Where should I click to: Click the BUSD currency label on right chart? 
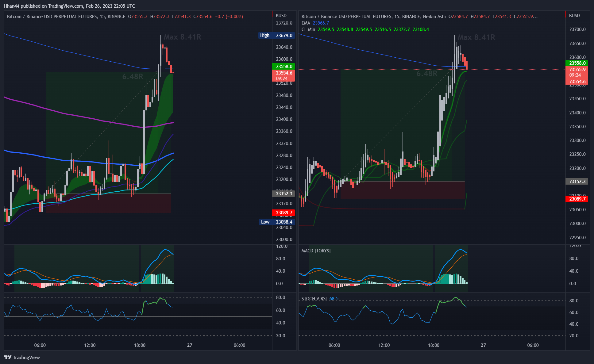[x=574, y=16]
